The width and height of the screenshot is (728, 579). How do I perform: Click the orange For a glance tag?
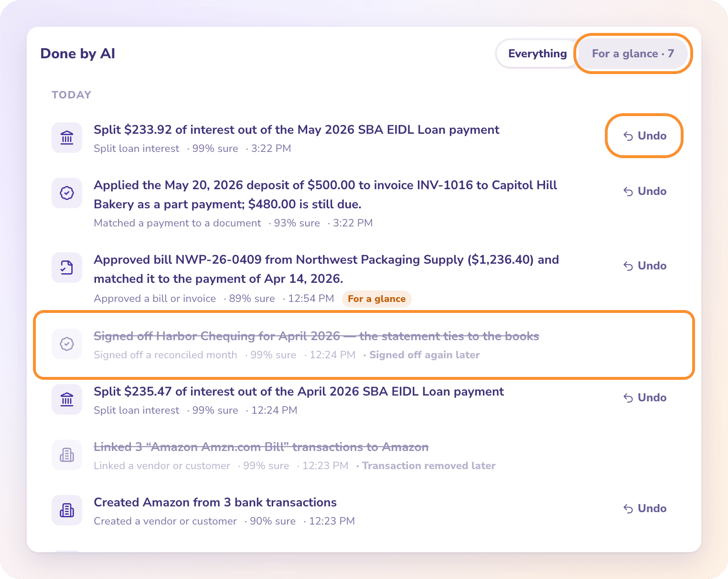(376, 299)
